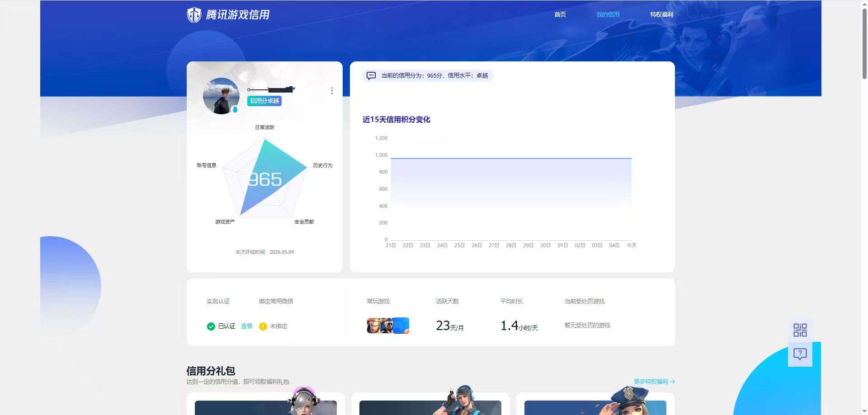
Task: Click the QQ penguin badge on the avatar
Action: pos(235,110)
